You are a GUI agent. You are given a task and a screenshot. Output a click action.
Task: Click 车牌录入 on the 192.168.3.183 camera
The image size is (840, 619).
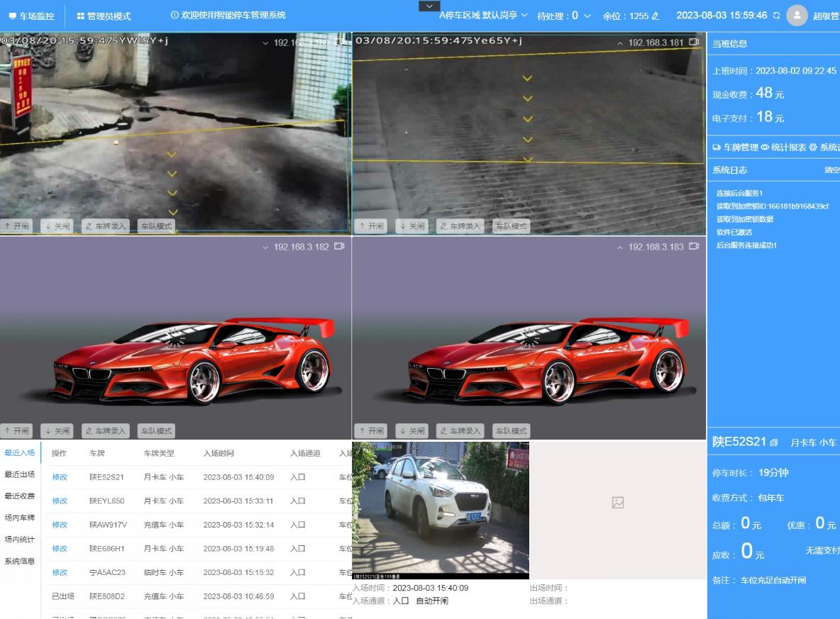coord(460,430)
